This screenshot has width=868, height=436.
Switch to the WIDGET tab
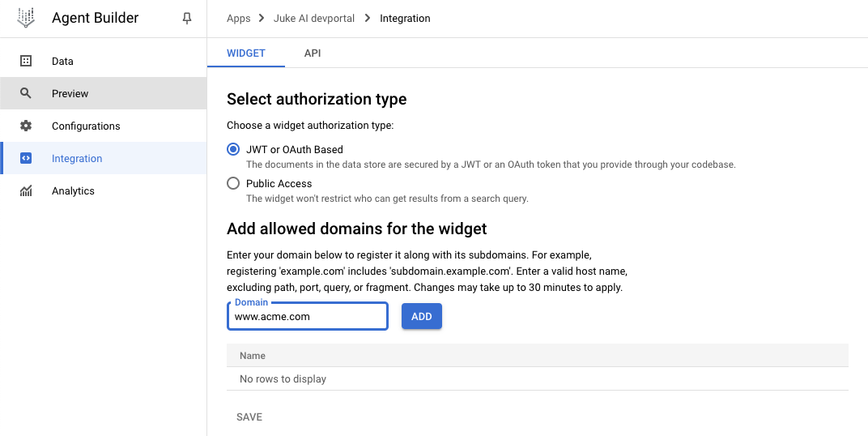click(246, 53)
